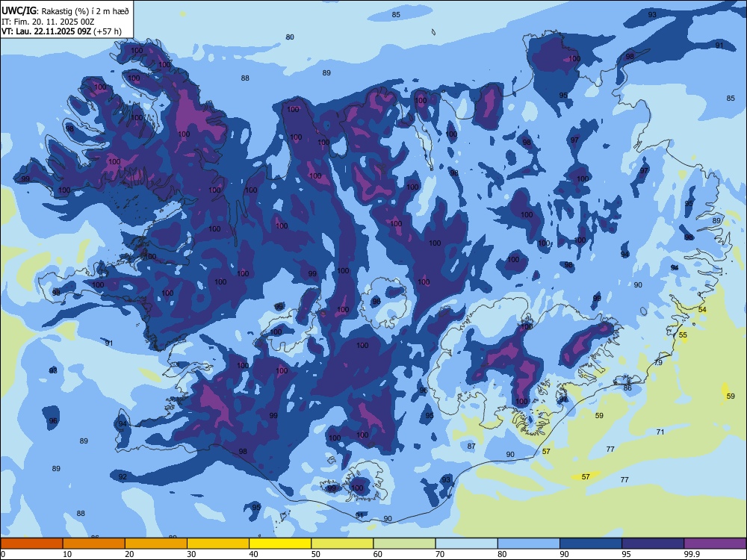Screen dimensions: 747x560
Task: Click the humidity value '55' on the map
Action: tap(684, 335)
